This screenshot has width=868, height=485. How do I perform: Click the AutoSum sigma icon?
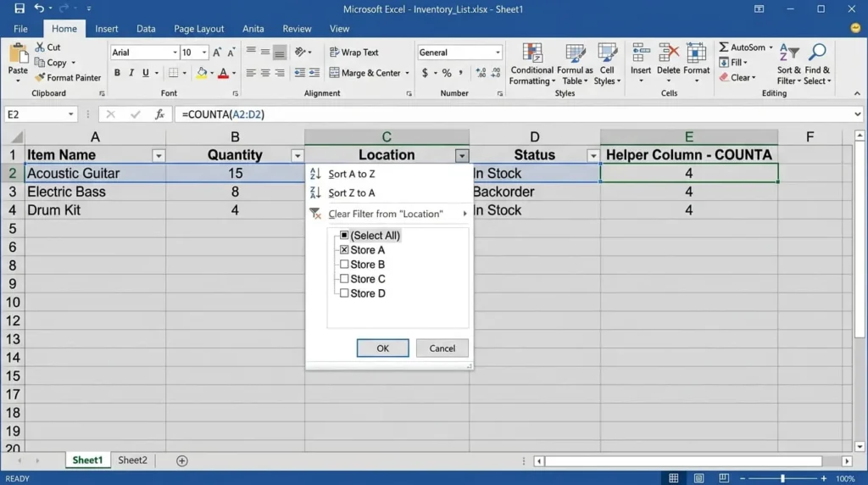[724, 47]
